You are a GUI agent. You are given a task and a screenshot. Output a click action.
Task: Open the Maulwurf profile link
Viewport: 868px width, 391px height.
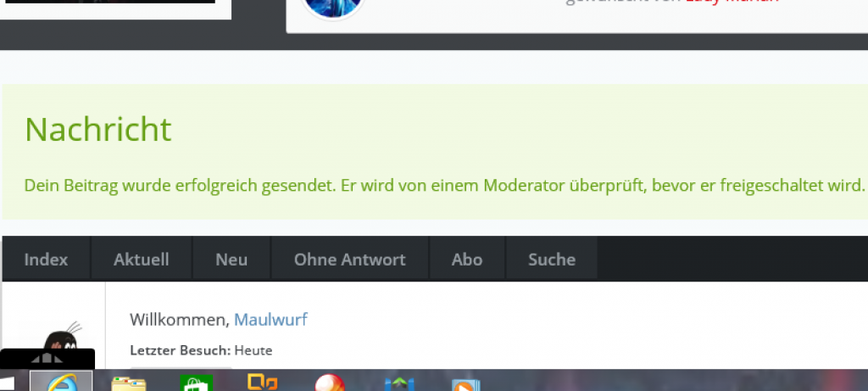pos(270,320)
